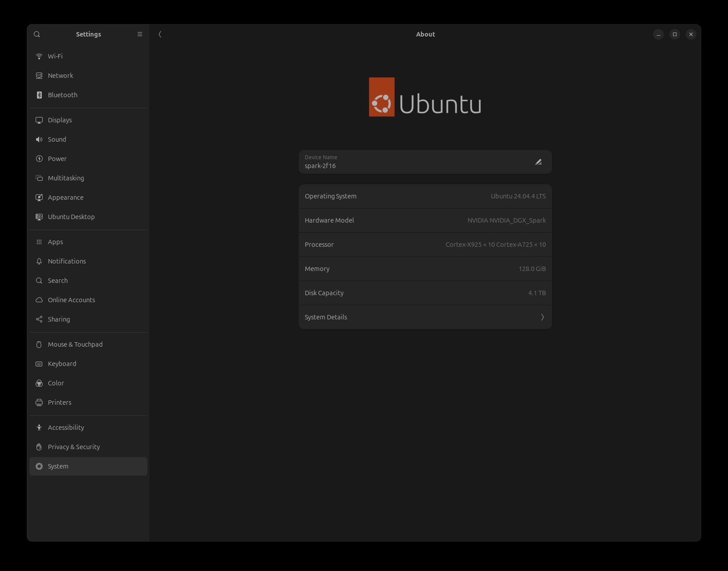
Task: Open the Settings hamburger menu
Action: click(140, 34)
